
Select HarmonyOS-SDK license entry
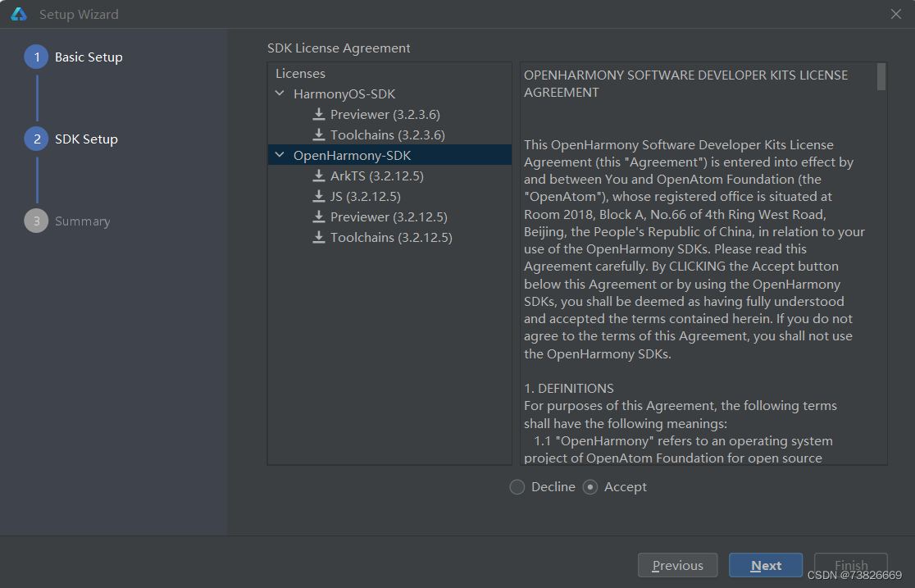point(344,94)
